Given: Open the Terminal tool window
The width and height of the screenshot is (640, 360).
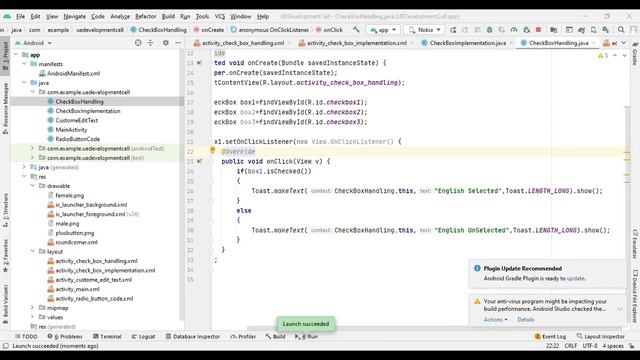Looking at the screenshot, I should (107, 337).
